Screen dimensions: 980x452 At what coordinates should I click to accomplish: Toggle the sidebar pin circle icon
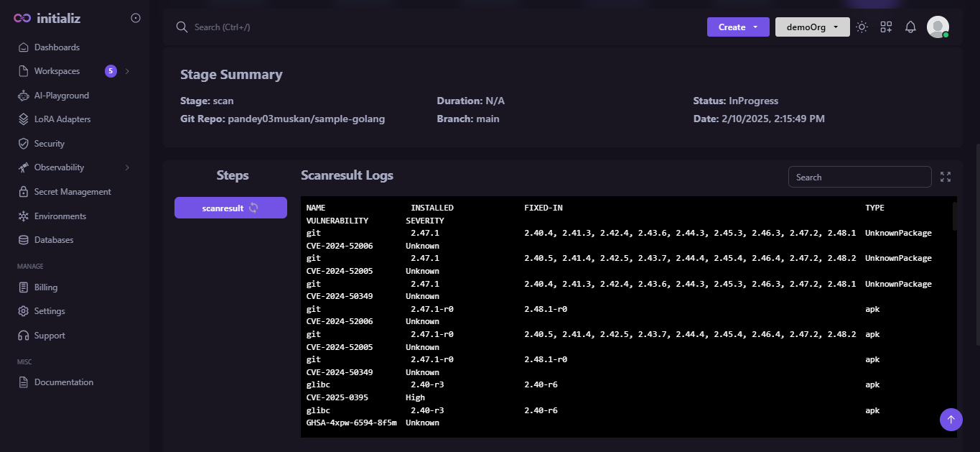(x=136, y=18)
